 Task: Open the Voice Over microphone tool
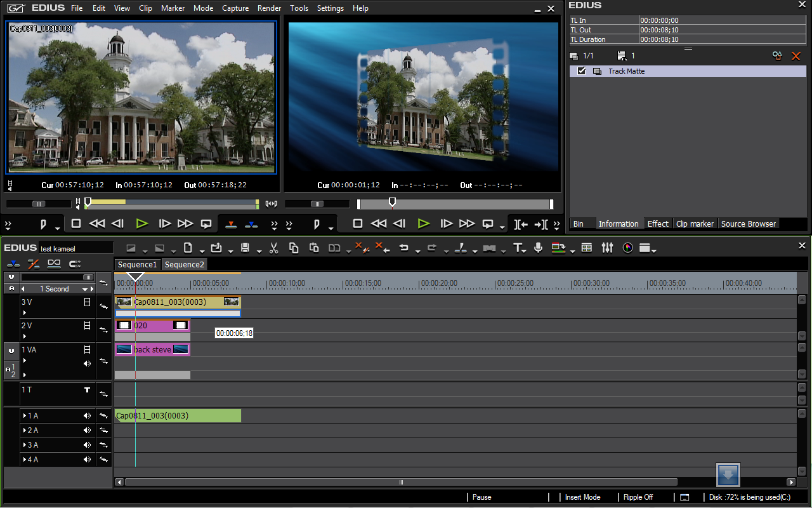pos(538,248)
